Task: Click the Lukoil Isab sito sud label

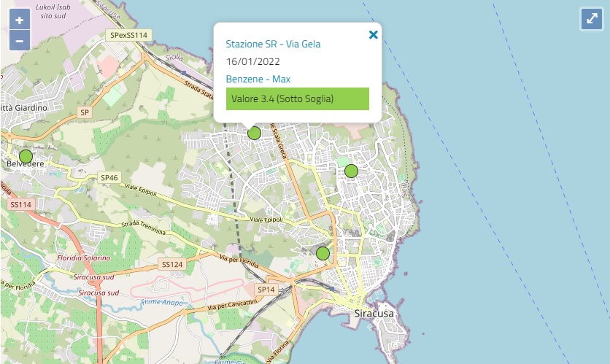Action: click(x=53, y=12)
